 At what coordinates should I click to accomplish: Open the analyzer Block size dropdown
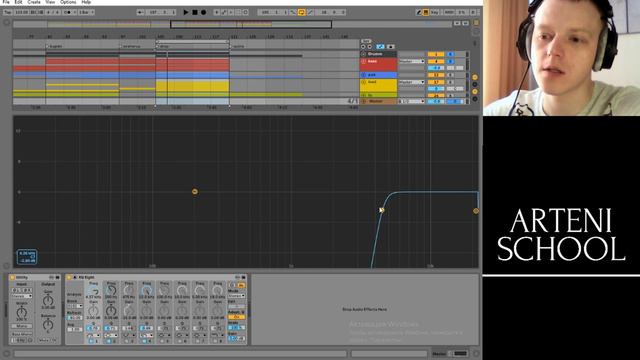point(75,306)
